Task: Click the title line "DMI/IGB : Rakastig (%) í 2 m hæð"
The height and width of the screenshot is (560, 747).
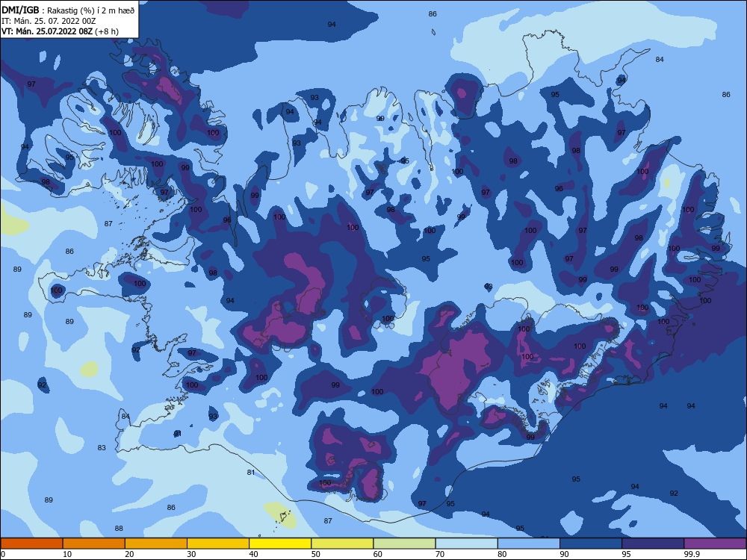Action: pos(68,10)
